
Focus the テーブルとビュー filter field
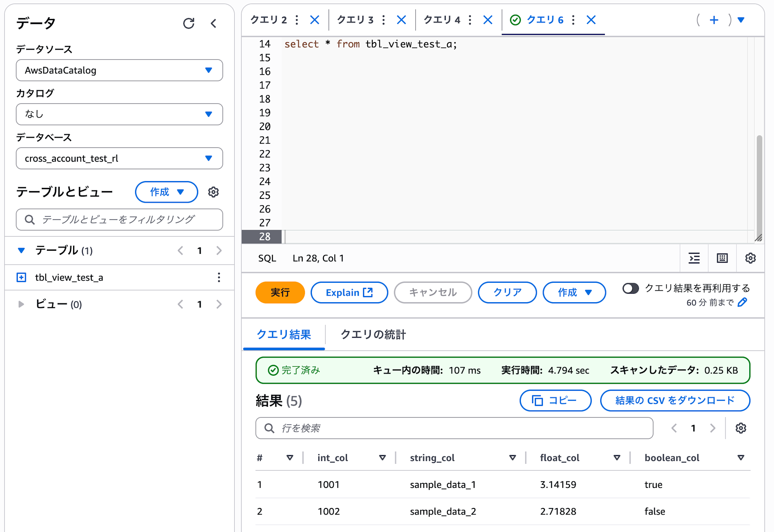click(x=119, y=219)
